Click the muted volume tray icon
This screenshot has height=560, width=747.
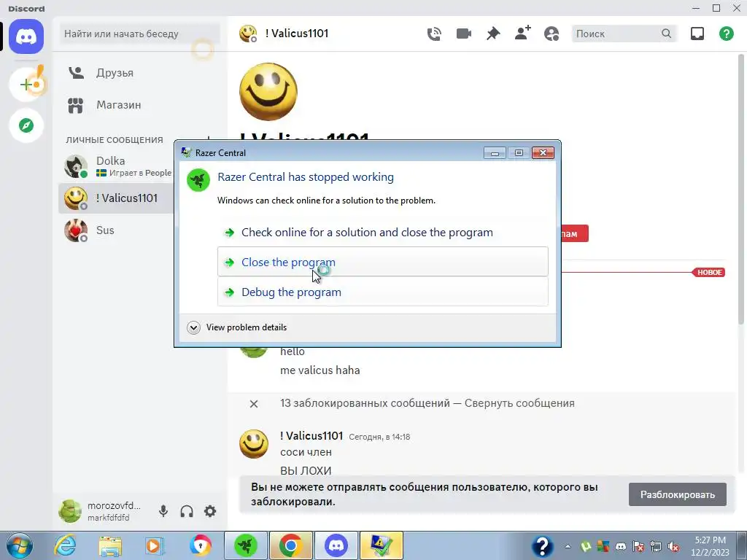(673, 547)
